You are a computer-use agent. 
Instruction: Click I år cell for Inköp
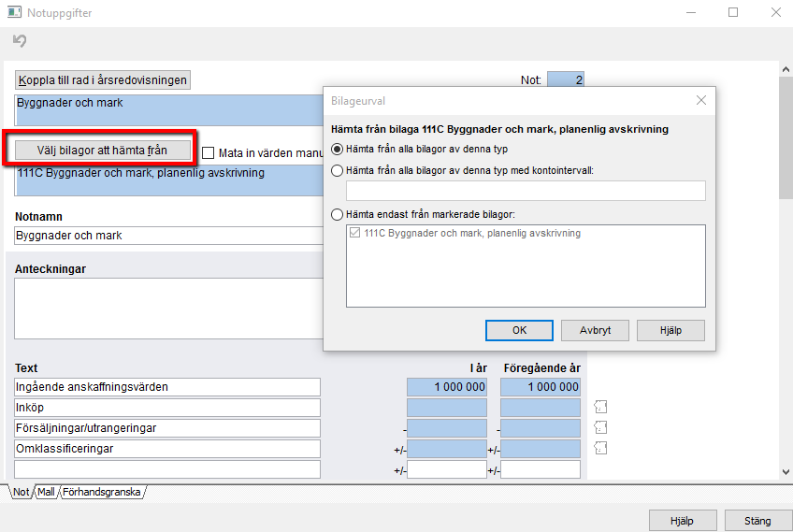[447, 408]
